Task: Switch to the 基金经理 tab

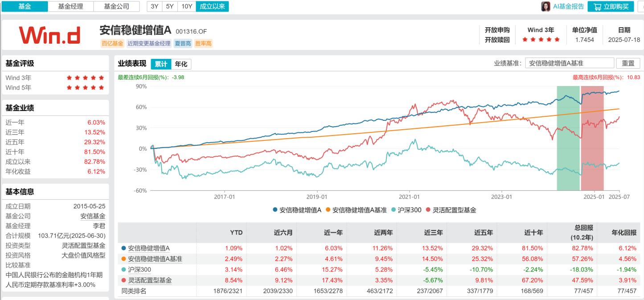Action: click(x=71, y=6)
